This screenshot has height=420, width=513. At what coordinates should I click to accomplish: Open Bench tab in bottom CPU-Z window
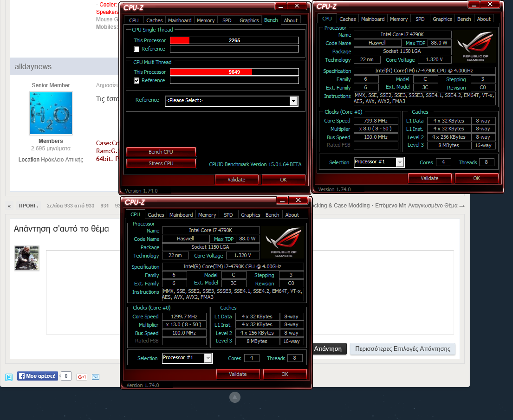tap(272, 215)
